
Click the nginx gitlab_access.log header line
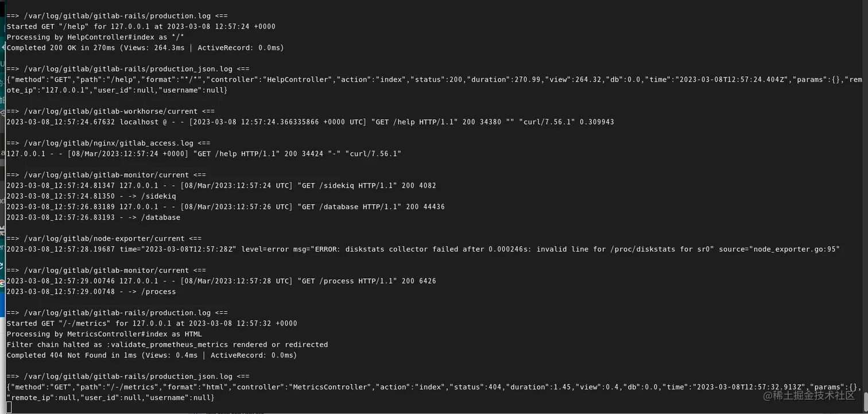tap(108, 143)
